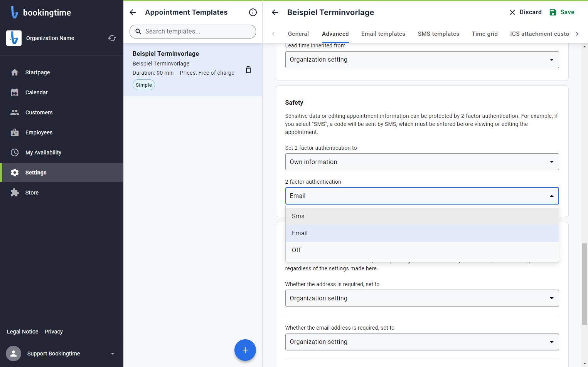Go back from Beispiel Terminvorlage editor

[x=275, y=12]
